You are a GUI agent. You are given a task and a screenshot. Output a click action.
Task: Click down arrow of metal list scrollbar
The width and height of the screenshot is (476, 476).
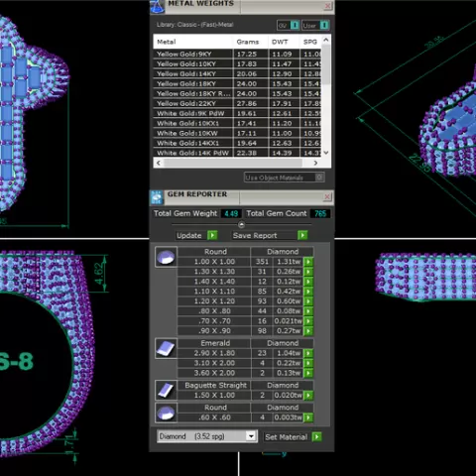pos(326,153)
